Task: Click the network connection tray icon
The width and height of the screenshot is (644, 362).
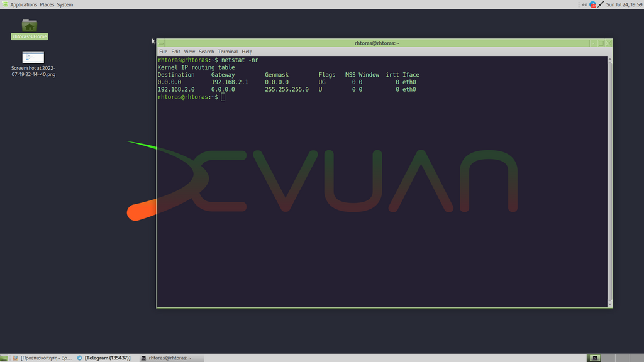Action: [x=601, y=4]
